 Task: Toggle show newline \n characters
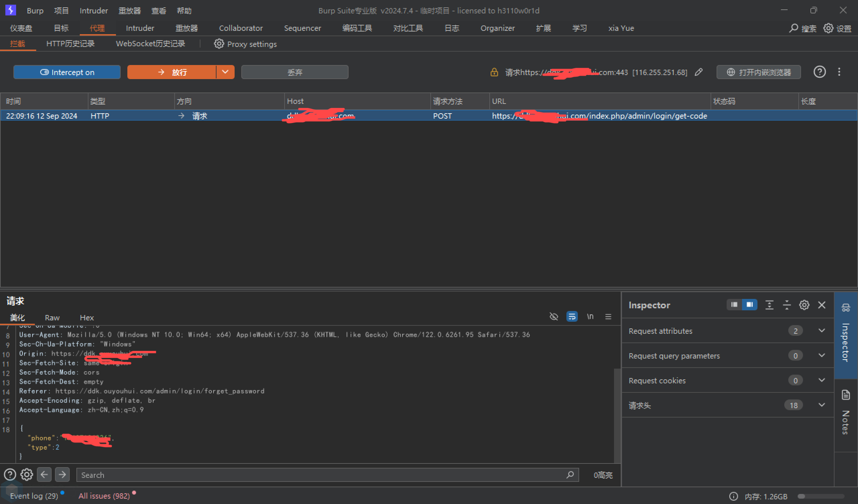pos(591,316)
